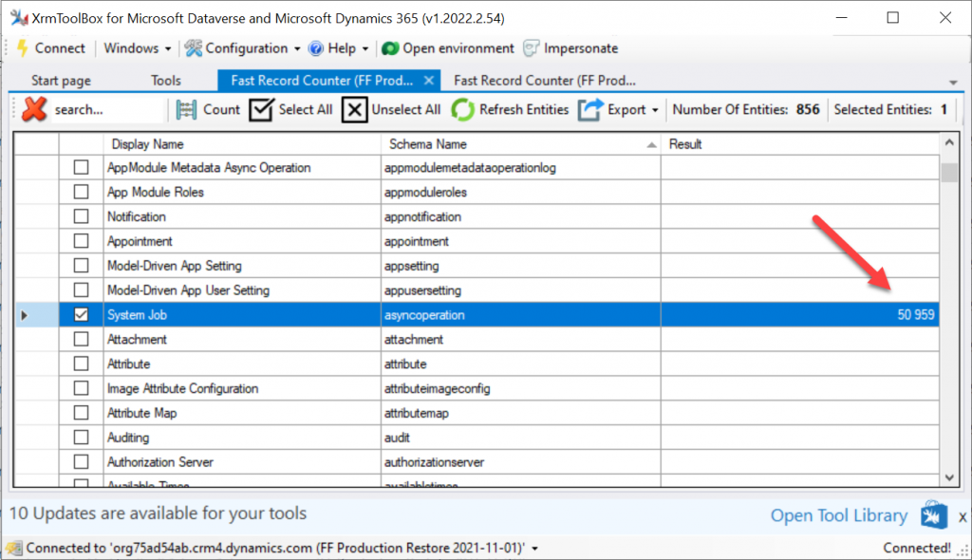The width and height of the screenshot is (972, 560).
Task: Click the green Refresh Entities icon
Action: 462,110
